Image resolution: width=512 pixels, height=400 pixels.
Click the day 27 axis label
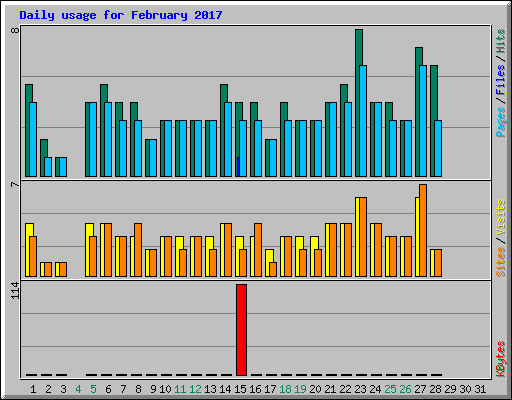pyautogui.click(x=420, y=389)
